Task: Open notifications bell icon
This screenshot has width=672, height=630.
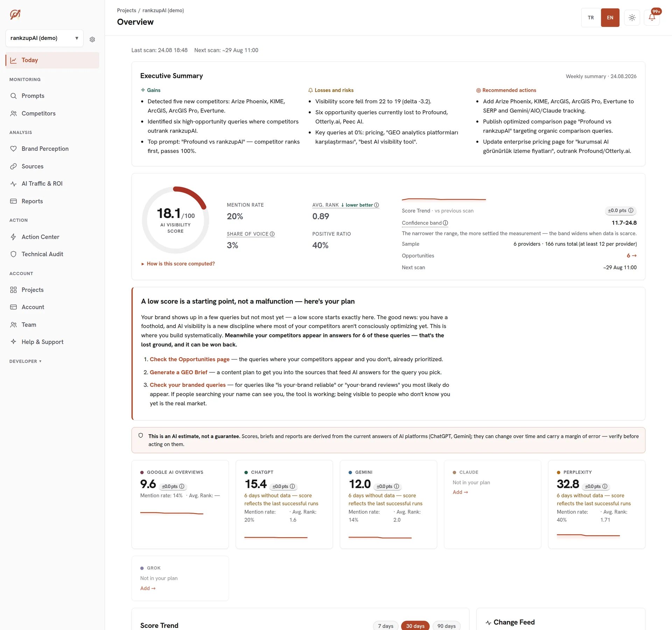Action: point(652,17)
